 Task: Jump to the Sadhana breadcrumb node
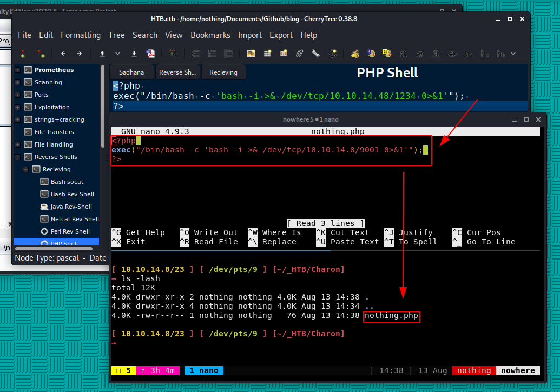131,72
